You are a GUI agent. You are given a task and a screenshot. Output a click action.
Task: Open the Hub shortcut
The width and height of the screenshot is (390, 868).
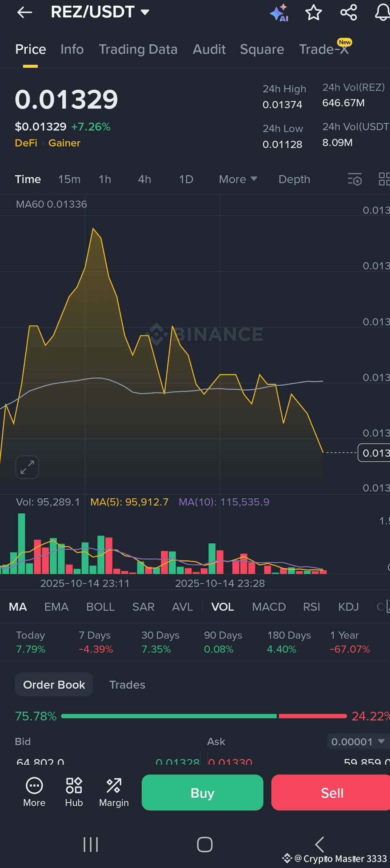(74, 792)
